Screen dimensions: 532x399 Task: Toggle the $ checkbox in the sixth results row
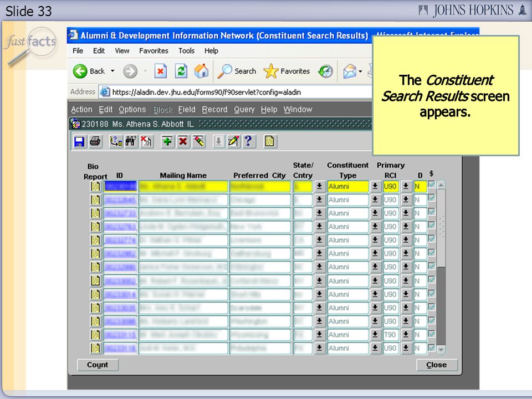[432, 252]
